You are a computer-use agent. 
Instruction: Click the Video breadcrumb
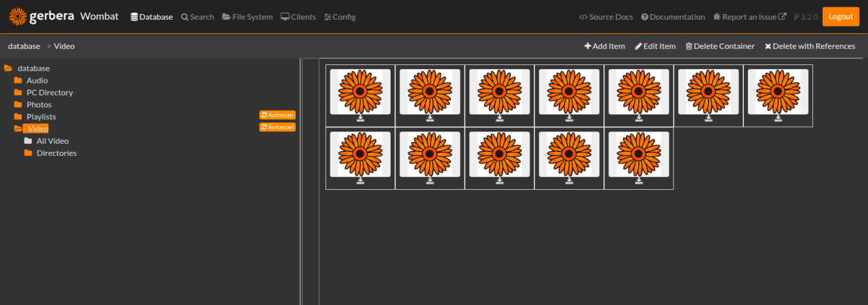(x=64, y=46)
